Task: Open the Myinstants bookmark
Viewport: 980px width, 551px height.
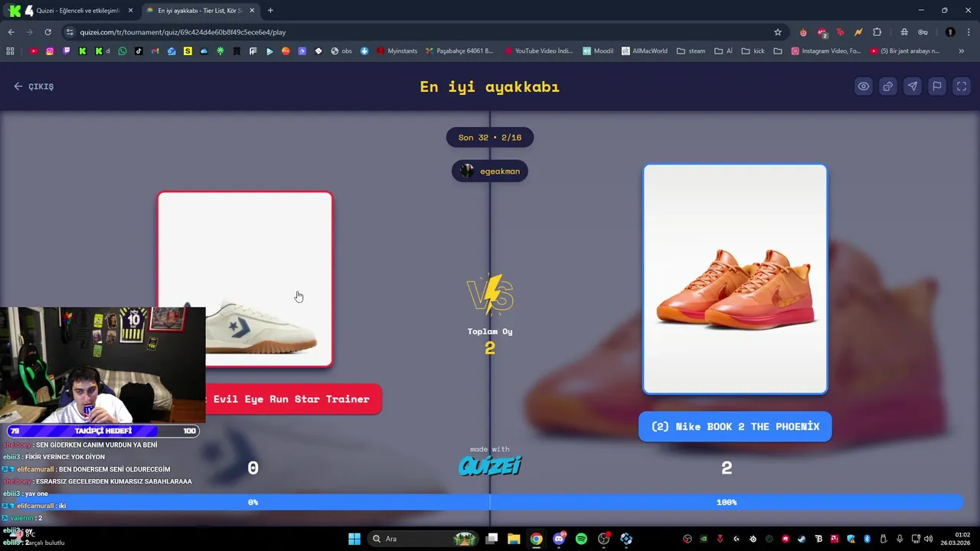Action: click(397, 51)
